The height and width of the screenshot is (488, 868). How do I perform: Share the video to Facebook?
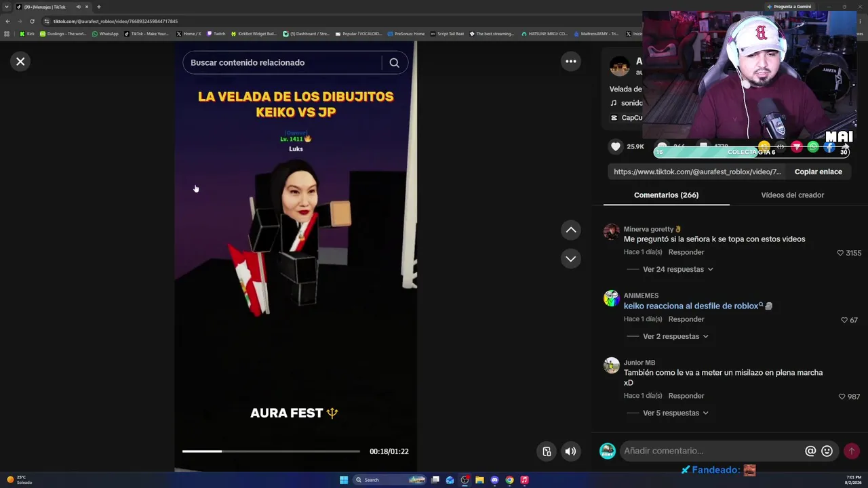pos(829,146)
